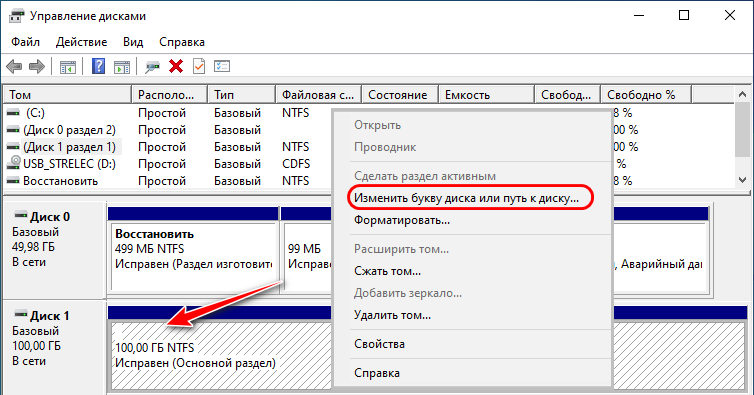Toggle the Action pane toolbar icon
The width and height of the screenshot is (754, 395).
(122, 66)
